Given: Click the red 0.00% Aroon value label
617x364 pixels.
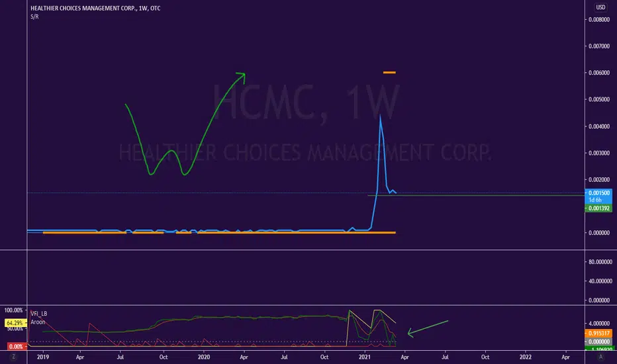Looking at the screenshot, I should 16,347.
